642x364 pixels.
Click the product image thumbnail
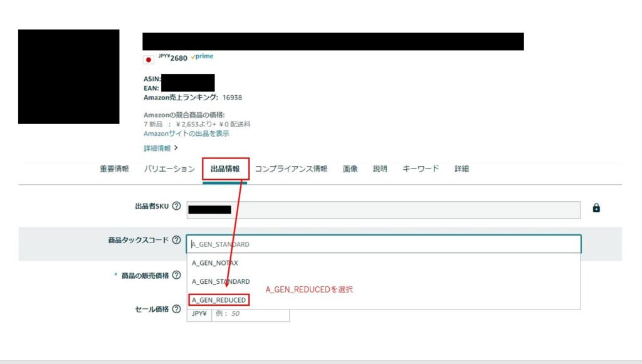pyautogui.click(x=68, y=76)
